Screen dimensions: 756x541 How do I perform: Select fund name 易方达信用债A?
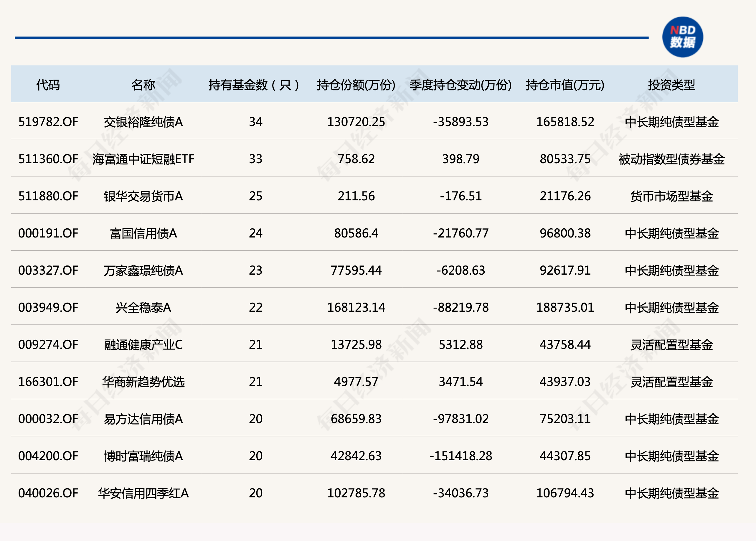tap(143, 419)
